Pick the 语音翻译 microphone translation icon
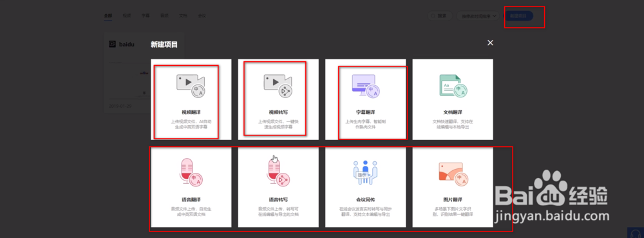 (x=191, y=172)
